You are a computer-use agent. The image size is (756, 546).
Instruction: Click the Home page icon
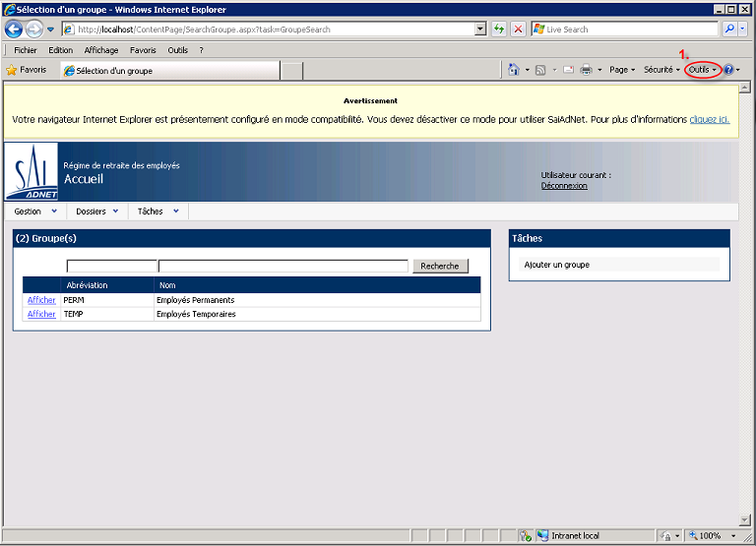(x=514, y=70)
